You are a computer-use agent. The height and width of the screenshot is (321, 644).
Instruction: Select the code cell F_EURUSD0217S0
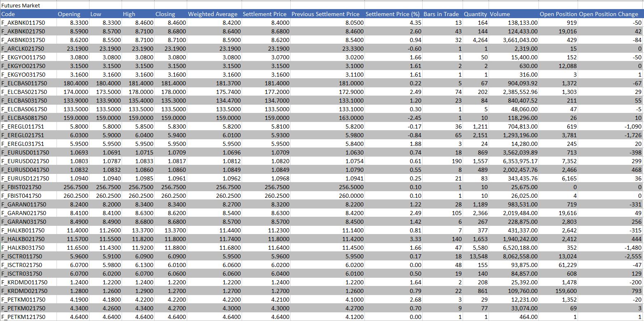(x=28, y=161)
